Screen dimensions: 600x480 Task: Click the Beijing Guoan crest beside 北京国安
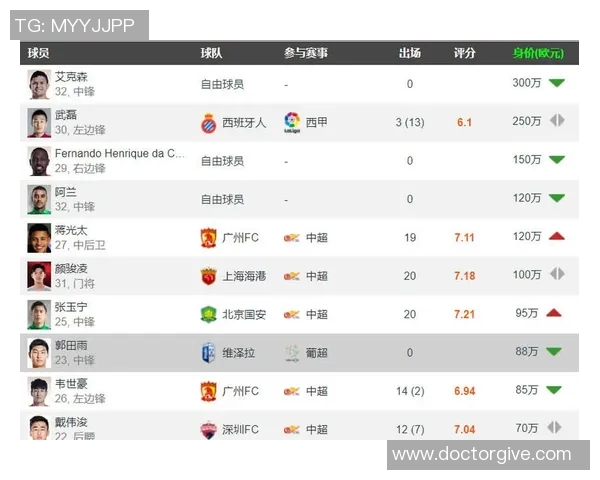[x=208, y=314]
